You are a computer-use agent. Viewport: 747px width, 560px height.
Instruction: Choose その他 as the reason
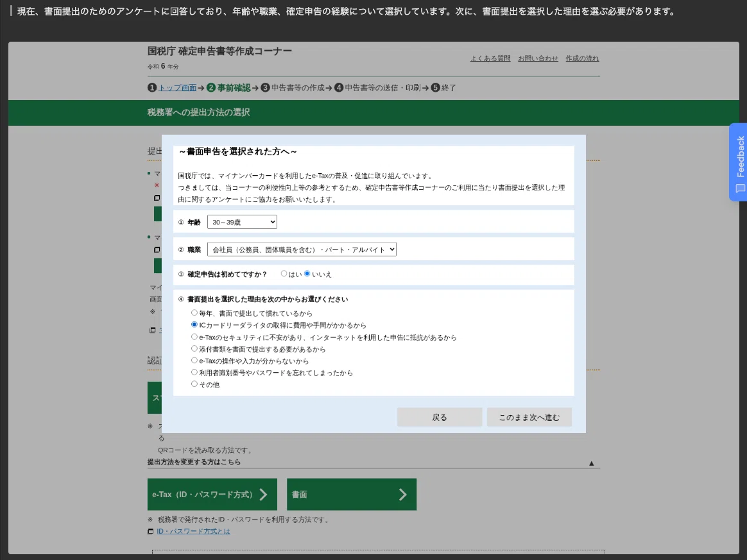coord(194,384)
